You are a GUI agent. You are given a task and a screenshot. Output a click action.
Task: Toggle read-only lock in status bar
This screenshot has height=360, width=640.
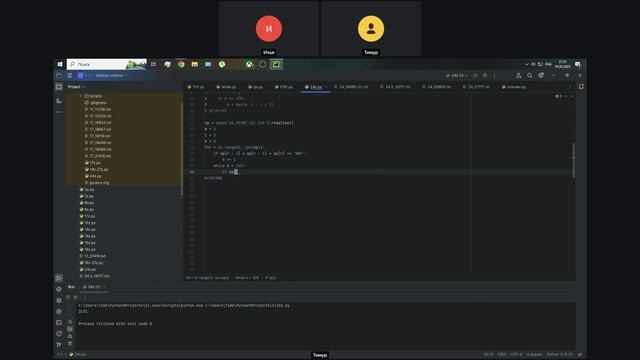(580, 355)
